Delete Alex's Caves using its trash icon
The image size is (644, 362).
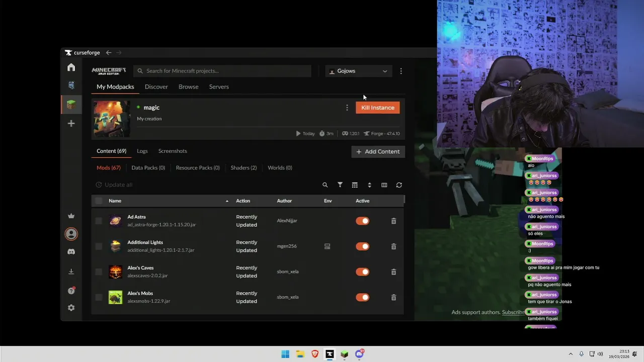[393, 272]
